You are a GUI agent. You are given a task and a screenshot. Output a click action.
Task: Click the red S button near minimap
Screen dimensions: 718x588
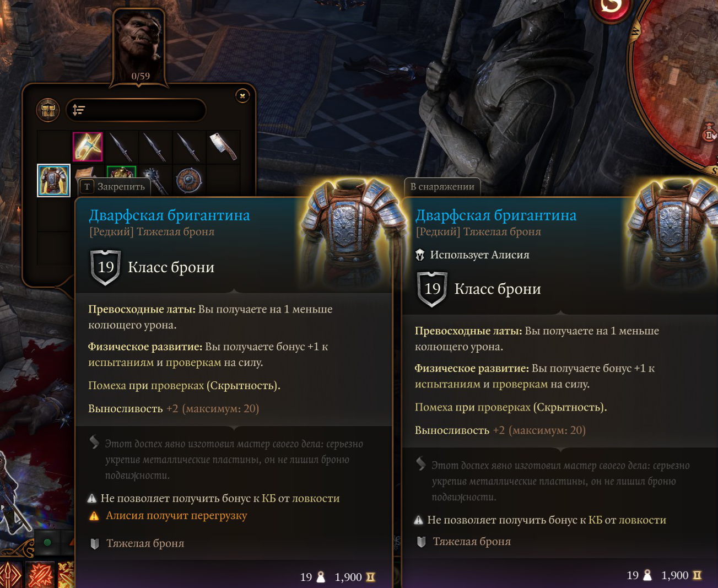point(611,7)
